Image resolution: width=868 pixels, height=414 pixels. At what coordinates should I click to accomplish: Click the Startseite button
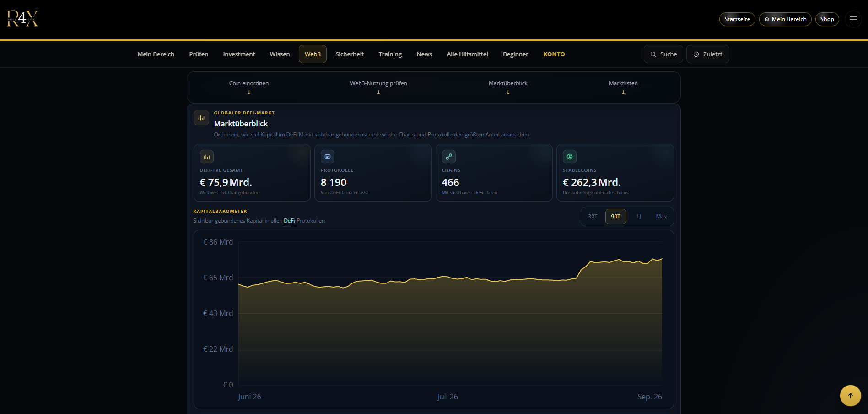point(737,19)
